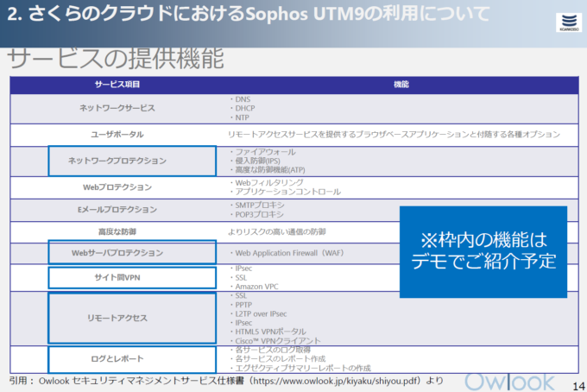Screen dimensions: 587x392
Task: Click the 高度な防御機能(ATP) entry
Action: coord(270,170)
